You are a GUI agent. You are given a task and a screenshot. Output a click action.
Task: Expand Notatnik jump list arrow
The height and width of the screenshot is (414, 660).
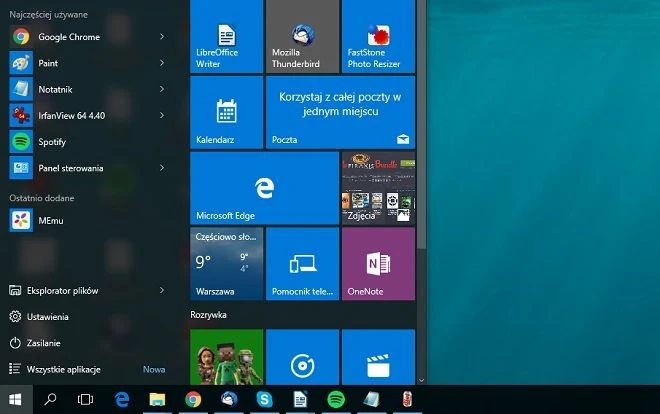[162, 89]
